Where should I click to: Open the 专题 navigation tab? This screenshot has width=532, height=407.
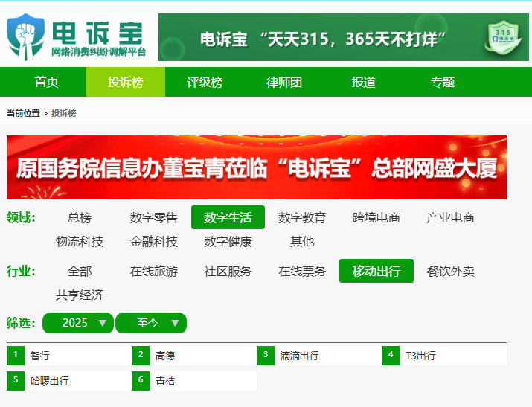click(x=443, y=82)
